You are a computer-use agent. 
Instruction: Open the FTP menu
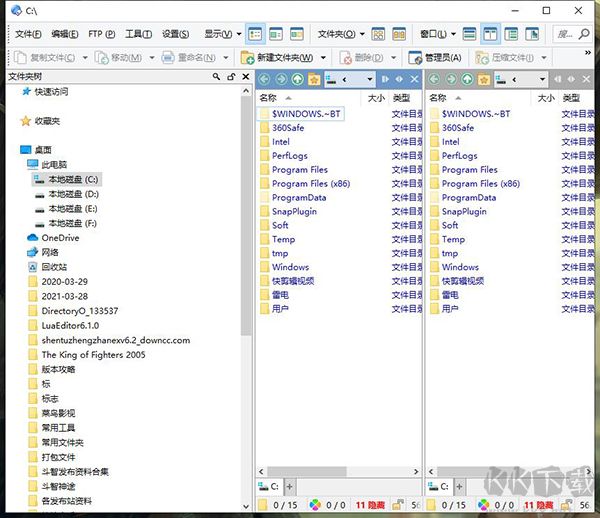click(101, 34)
